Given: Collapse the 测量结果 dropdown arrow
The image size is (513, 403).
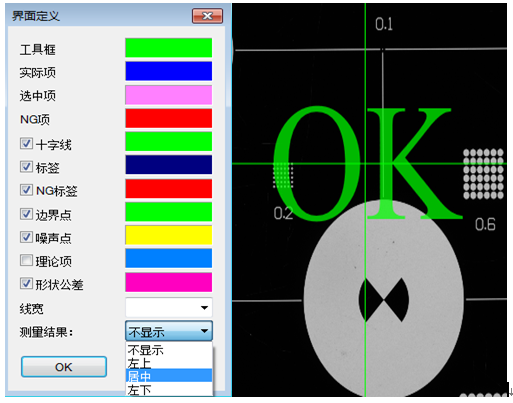Looking at the screenshot, I should click(204, 331).
